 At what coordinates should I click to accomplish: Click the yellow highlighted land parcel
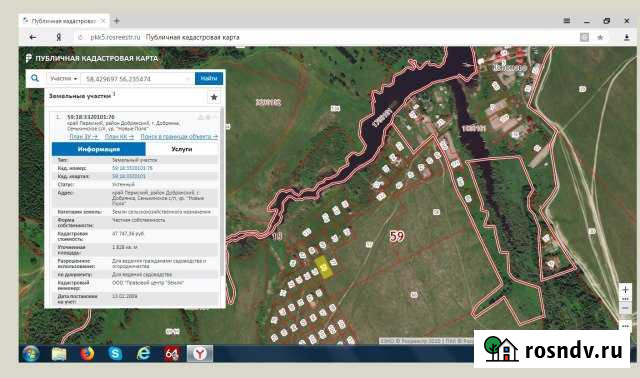pyautogui.click(x=324, y=268)
